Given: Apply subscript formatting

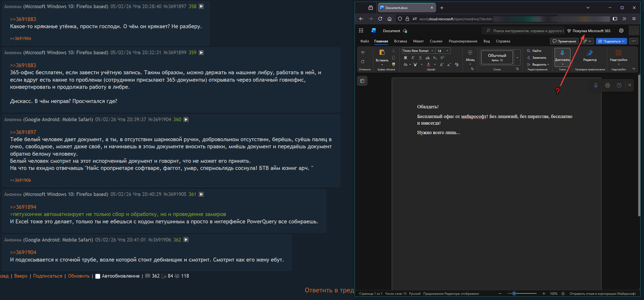Looking at the screenshot, I should click(x=435, y=58).
